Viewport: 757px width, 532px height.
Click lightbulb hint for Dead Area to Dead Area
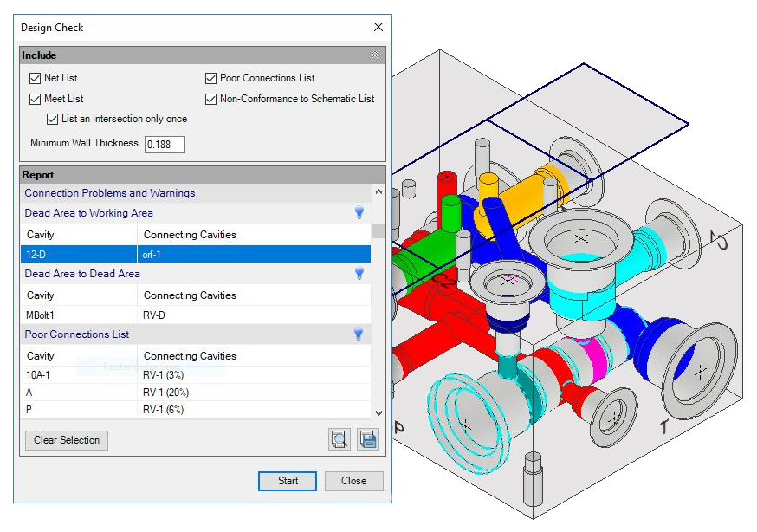point(359,274)
